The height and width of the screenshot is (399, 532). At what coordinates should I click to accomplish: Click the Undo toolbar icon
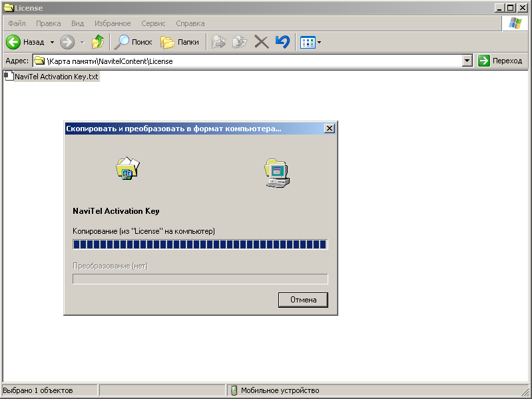282,42
